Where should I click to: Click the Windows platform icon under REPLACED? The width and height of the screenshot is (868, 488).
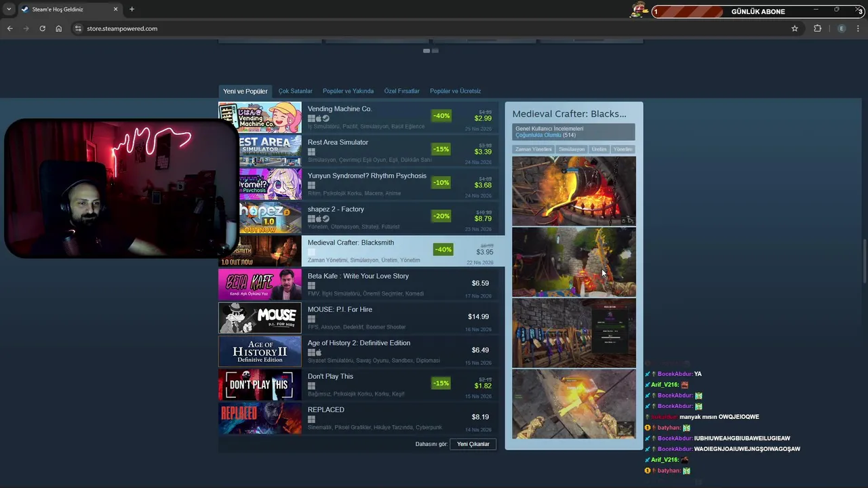pyautogui.click(x=311, y=420)
